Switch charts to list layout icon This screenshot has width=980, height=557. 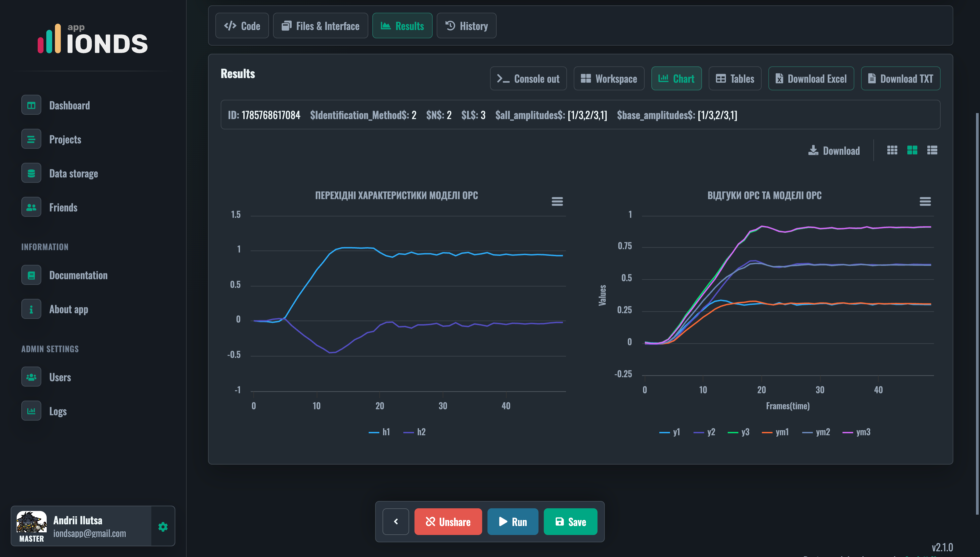click(x=932, y=150)
